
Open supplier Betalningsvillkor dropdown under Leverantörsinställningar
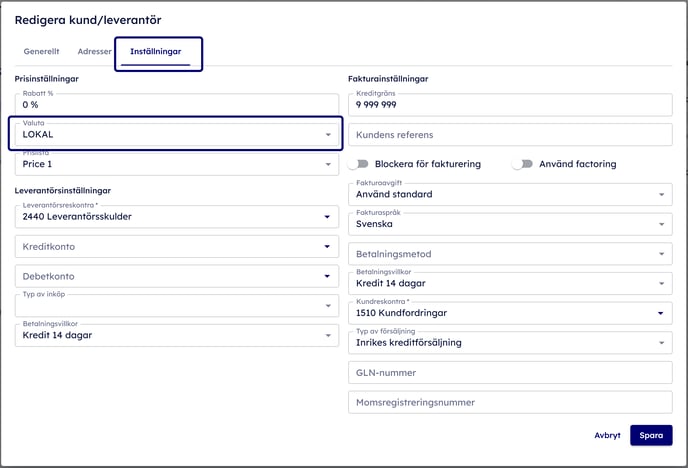[x=176, y=336]
